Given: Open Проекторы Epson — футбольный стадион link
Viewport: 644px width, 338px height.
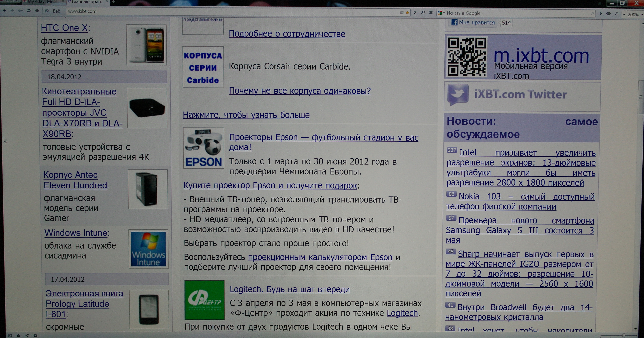Looking at the screenshot, I should click(324, 142).
